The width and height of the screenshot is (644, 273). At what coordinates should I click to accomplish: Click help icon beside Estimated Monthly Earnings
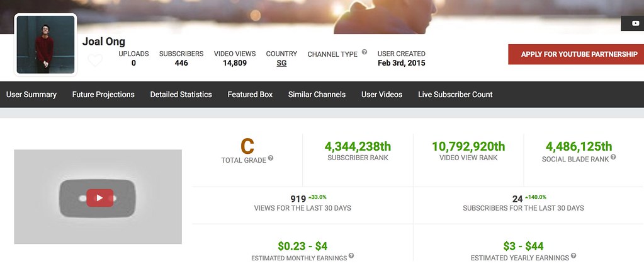point(351,256)
